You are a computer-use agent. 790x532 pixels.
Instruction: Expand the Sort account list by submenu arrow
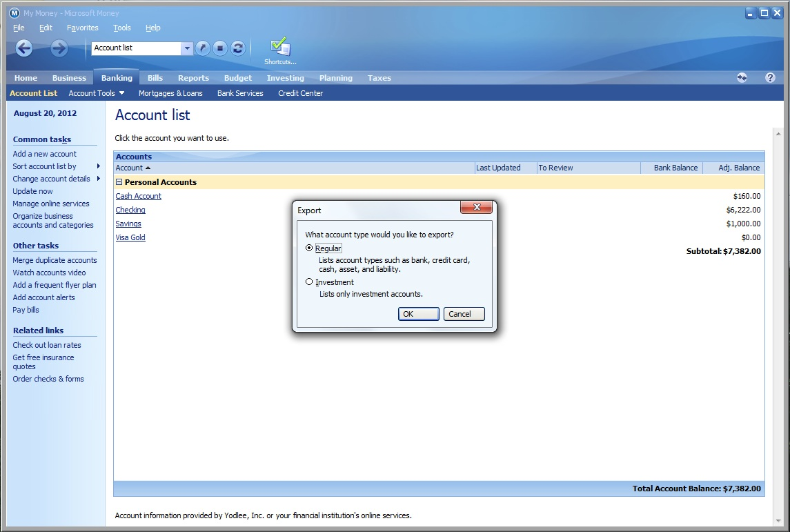[x=98, y=166]
